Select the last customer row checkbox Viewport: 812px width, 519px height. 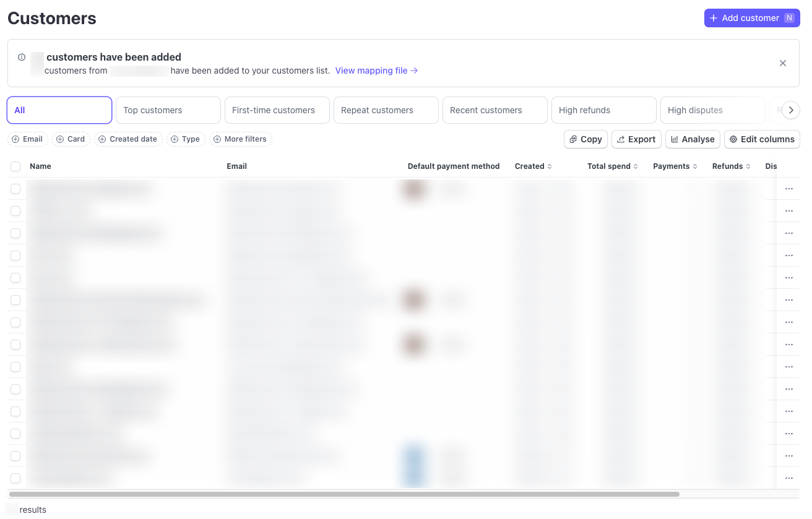[15, 478]
